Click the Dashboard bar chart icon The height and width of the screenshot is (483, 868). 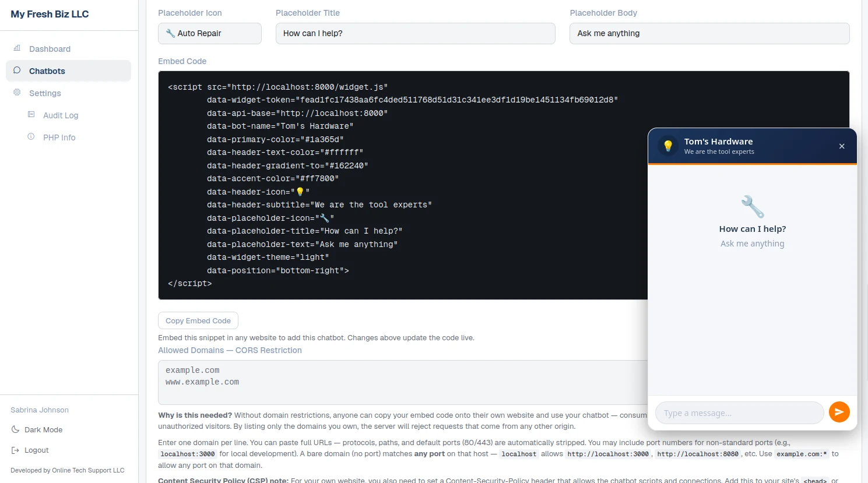point(17,48)
